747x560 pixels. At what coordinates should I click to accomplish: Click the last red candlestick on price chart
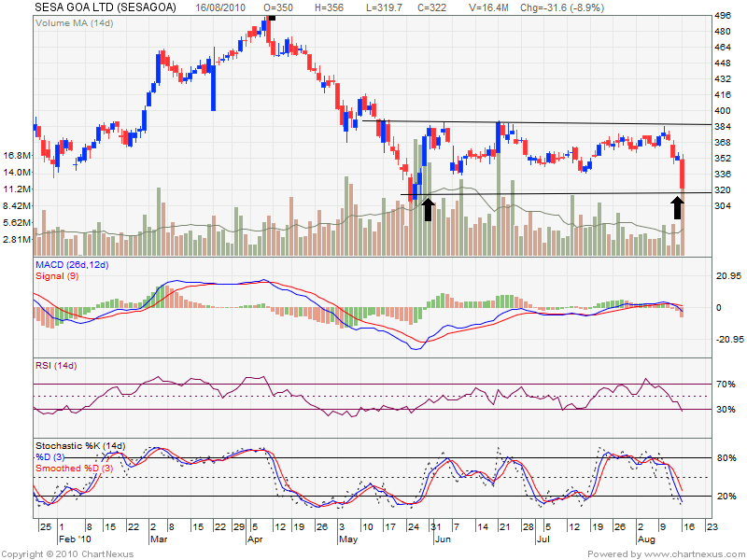(x=684, y=174)
